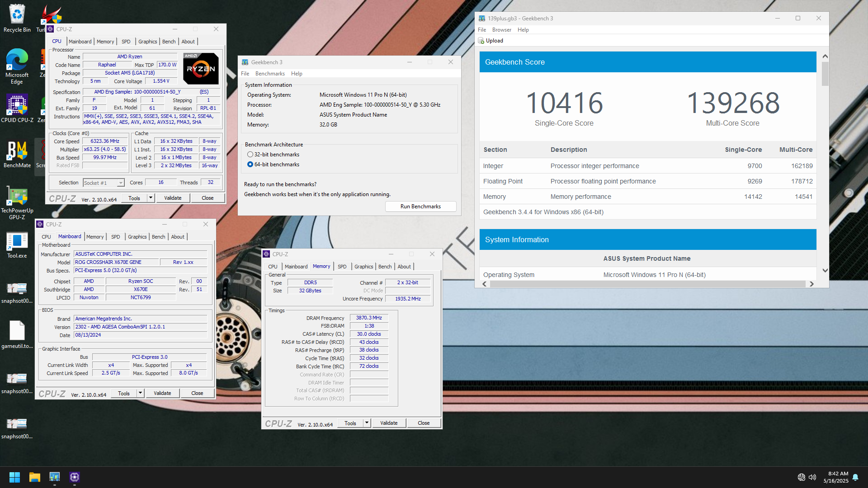Open Graphics tab in Mainboard CPU-Z window

(137, 237)
